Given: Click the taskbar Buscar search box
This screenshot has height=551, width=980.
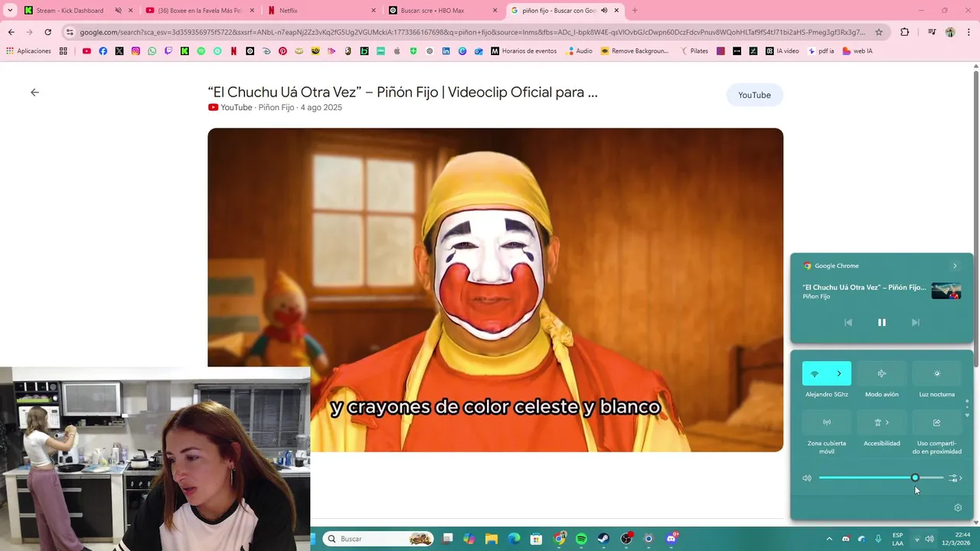Looking at the screenshot, I should [378, 539].
